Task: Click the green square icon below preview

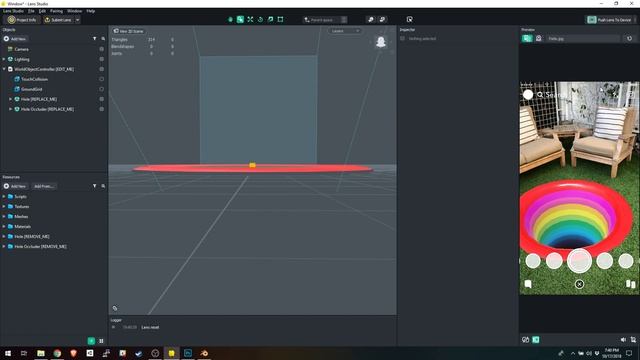Action: (x=536, y=340)
